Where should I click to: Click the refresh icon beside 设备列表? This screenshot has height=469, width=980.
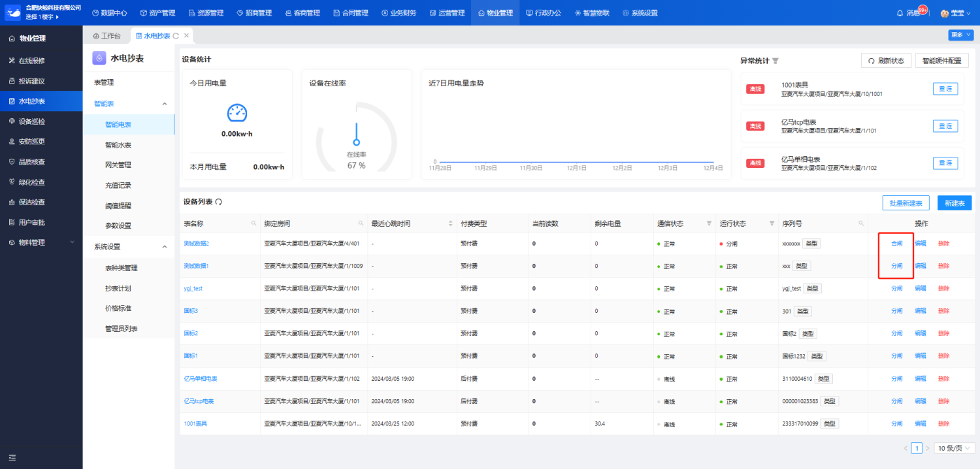[218, 202]
